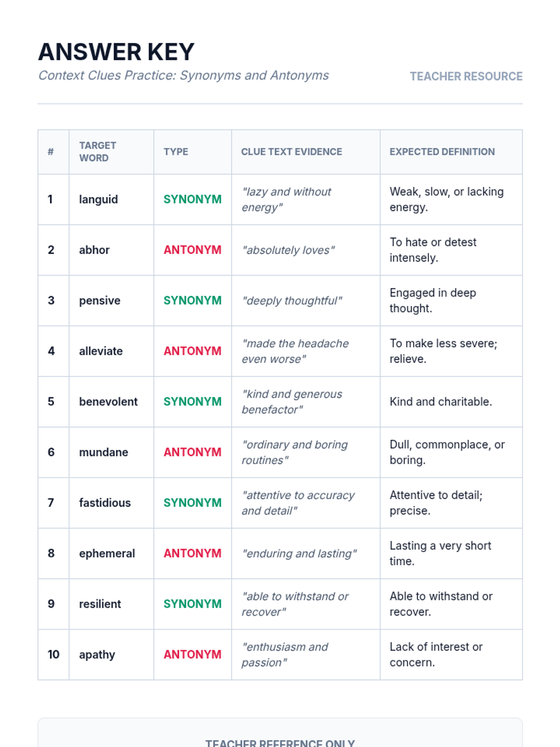Screen dimensions: 560x747
Task: Select the definition "Lack of interest or concern."
Action: pyautogui.click(x=436, y=655)
